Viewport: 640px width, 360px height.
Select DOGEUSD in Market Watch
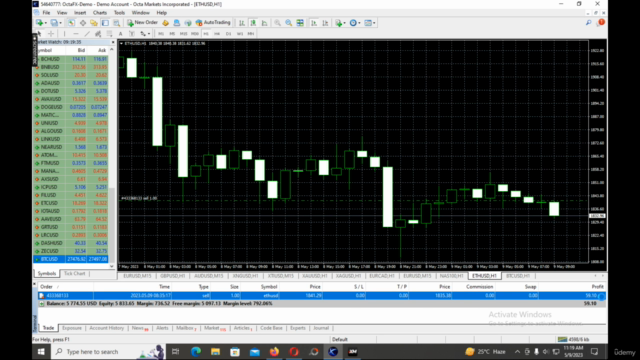[x=71, y=107]
